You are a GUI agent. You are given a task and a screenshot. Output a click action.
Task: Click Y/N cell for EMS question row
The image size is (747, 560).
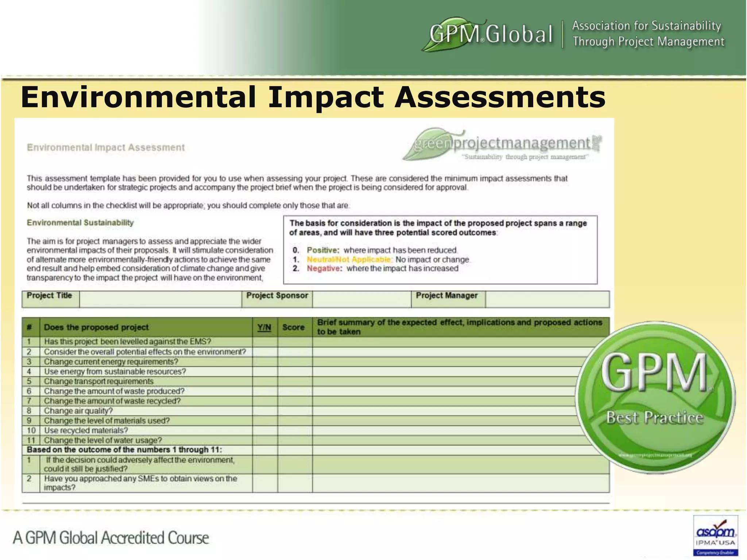(265, 342)
